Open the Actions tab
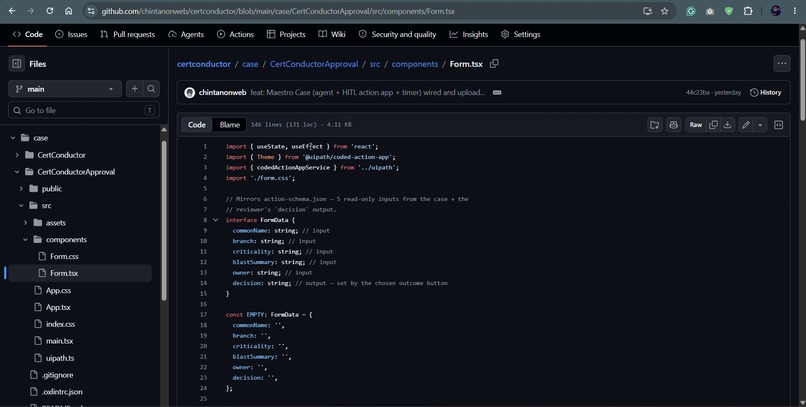The height and width of the screenshot is (407, 806). coord(235,34)
